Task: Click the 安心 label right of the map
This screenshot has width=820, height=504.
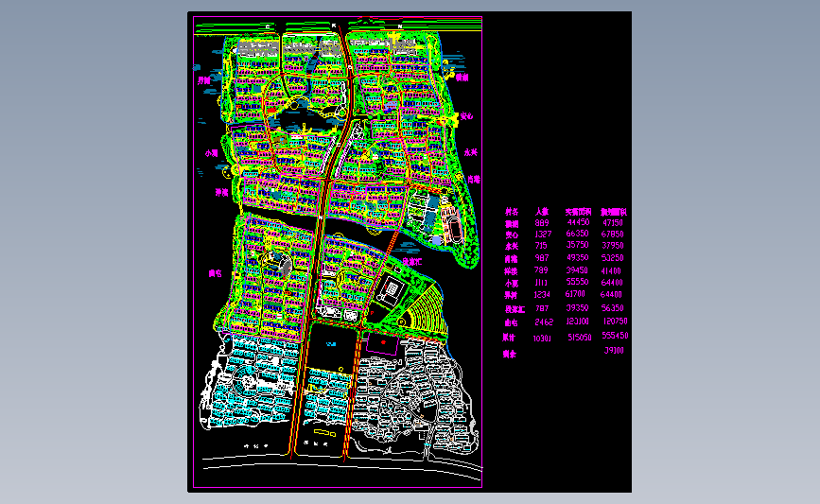Action: [466, 116]
